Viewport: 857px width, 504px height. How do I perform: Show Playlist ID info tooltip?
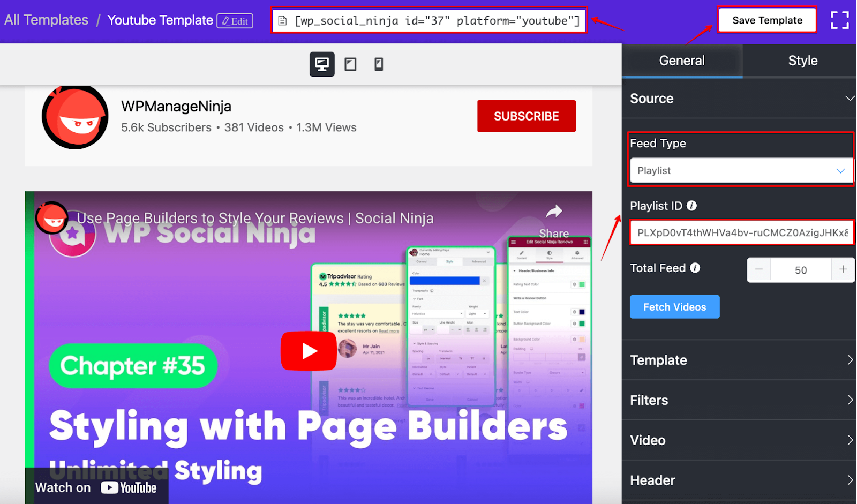(x=692, y=206)
